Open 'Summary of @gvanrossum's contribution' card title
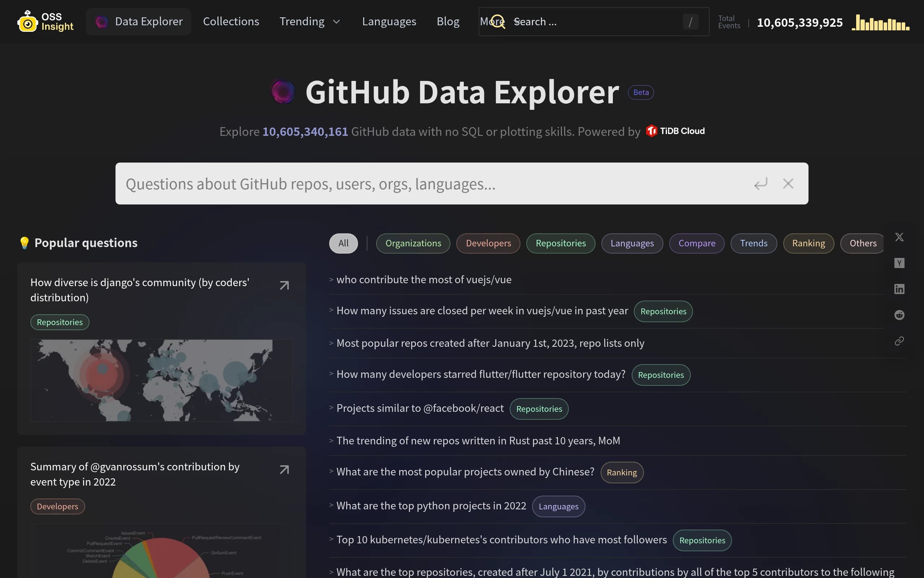 [135, 474]
